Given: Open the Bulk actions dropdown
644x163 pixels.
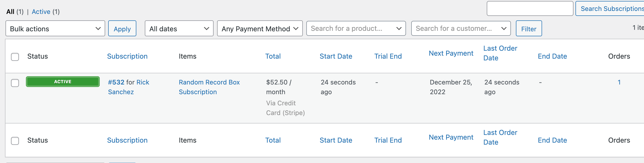Looking at the screenshot, I should coord(55,28).
